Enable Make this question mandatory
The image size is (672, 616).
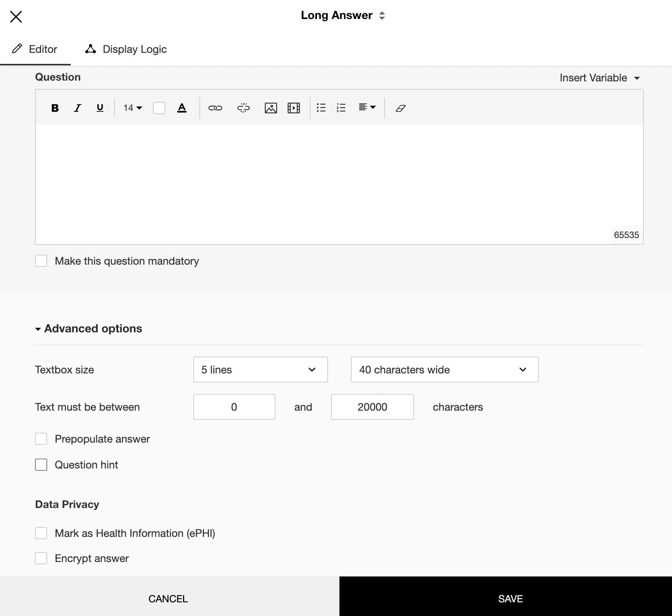pos(41,261)
